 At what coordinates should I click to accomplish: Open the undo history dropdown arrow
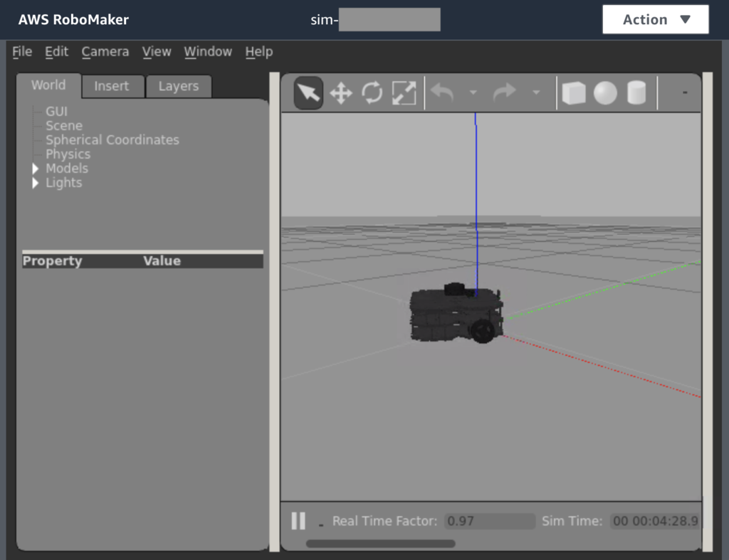(x=473, y=93)
